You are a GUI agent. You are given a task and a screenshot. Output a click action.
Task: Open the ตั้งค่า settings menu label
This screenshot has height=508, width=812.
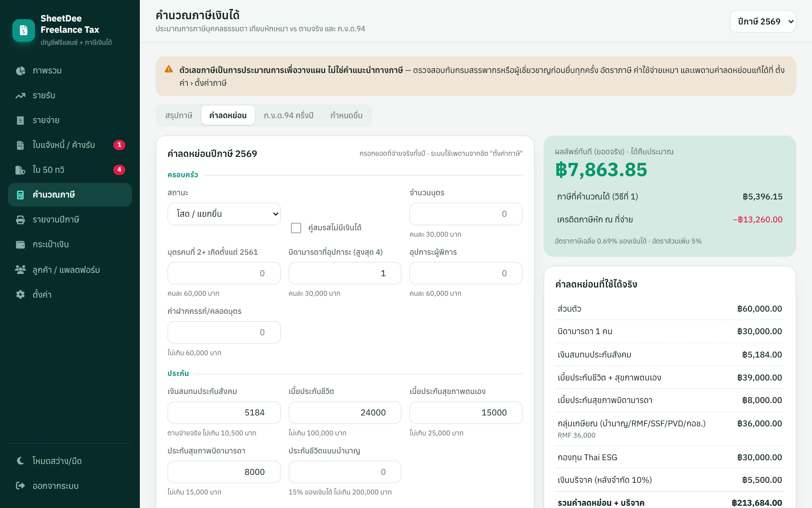coord(42,294)
